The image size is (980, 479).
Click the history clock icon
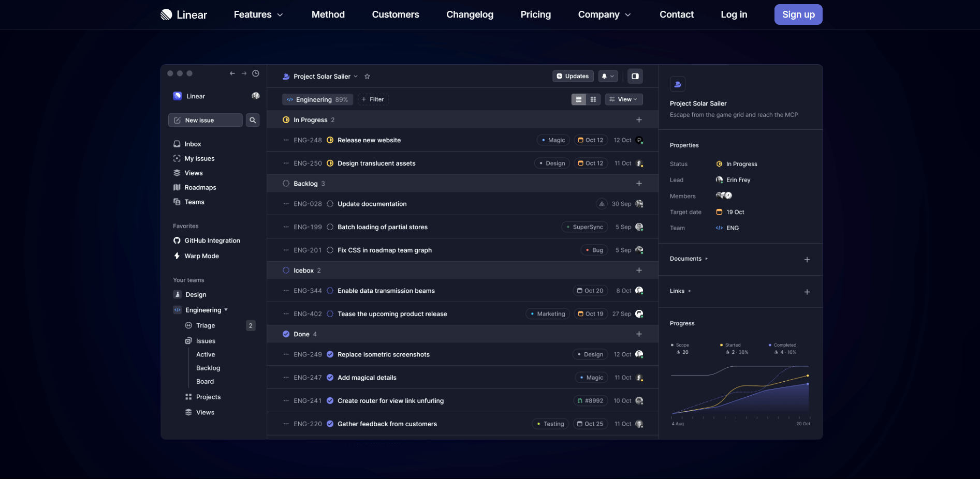(256, 73)
